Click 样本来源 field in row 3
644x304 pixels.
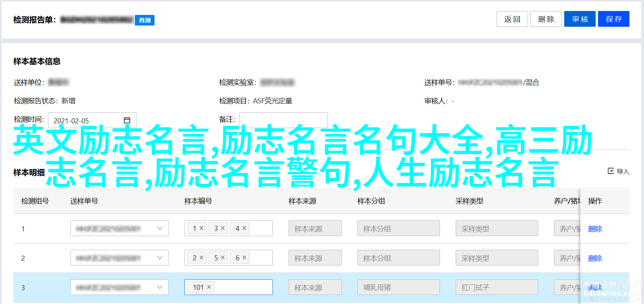[x=315, y=287]
